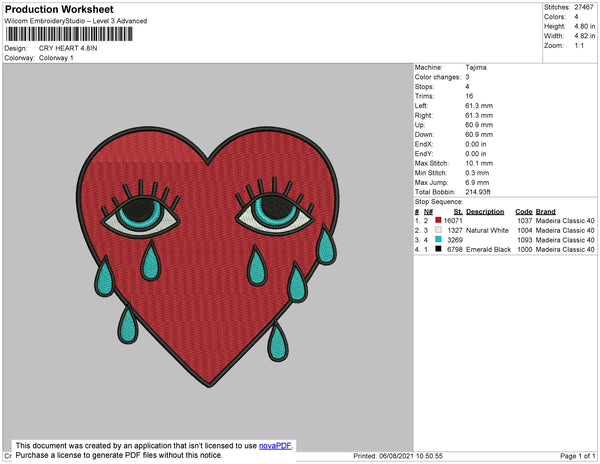The width and height of the screenshot is (600, 464).
Task: Select the Max Stitch value '10.1 mm'
Action: pyautogui.click(x=479, y=163)
